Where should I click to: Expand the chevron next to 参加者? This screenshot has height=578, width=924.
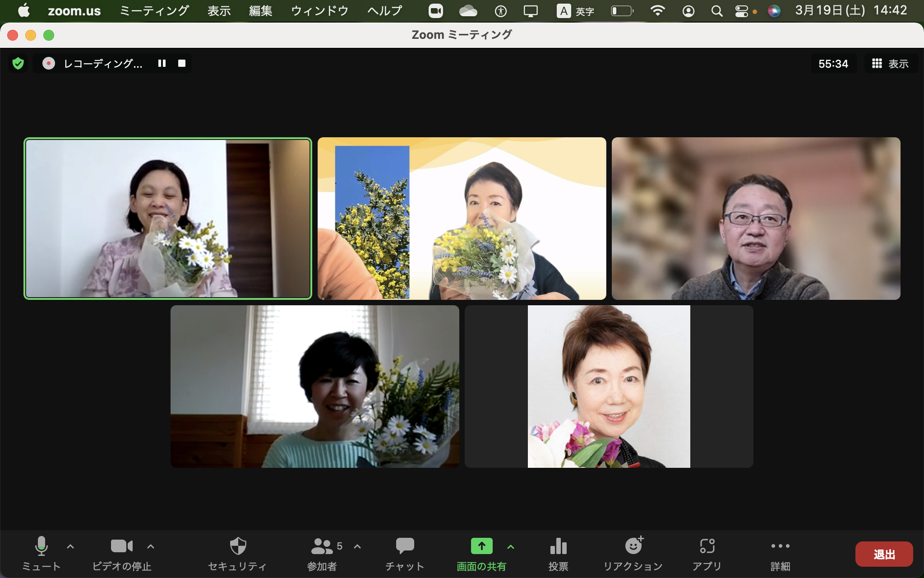[x=357, y=546]
